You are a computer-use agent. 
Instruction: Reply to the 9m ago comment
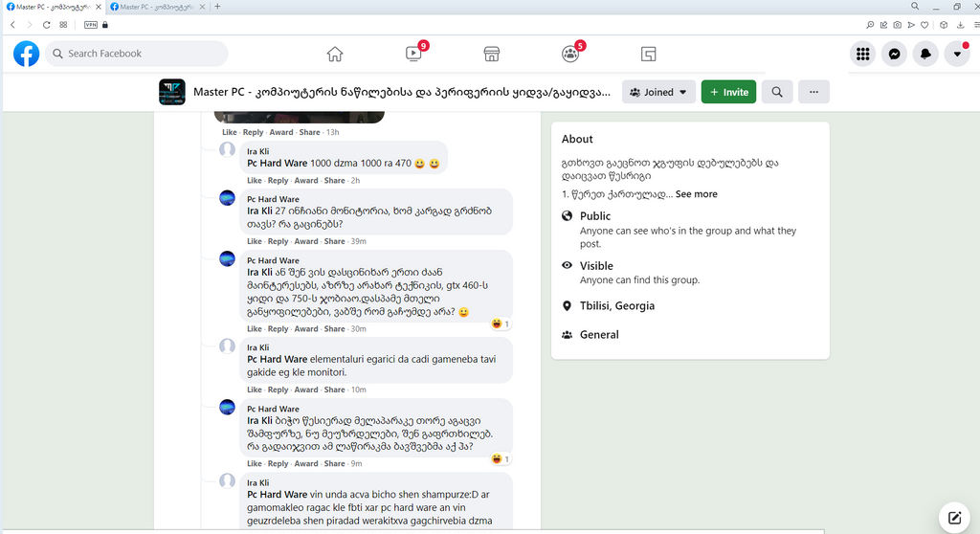[x=278, y=464]
